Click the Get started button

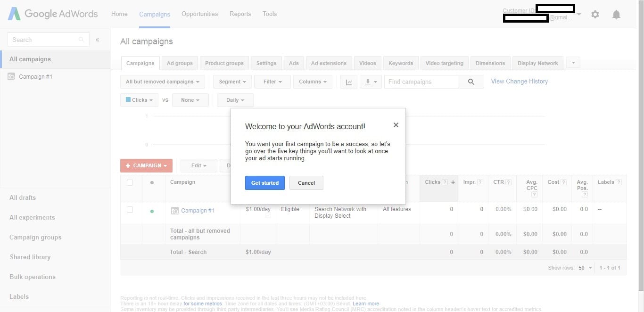pos(265,183)
